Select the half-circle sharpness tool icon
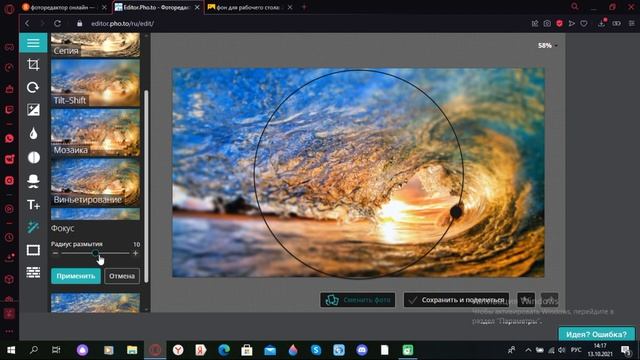Screen dimensions: 640x360 [33, 158]
